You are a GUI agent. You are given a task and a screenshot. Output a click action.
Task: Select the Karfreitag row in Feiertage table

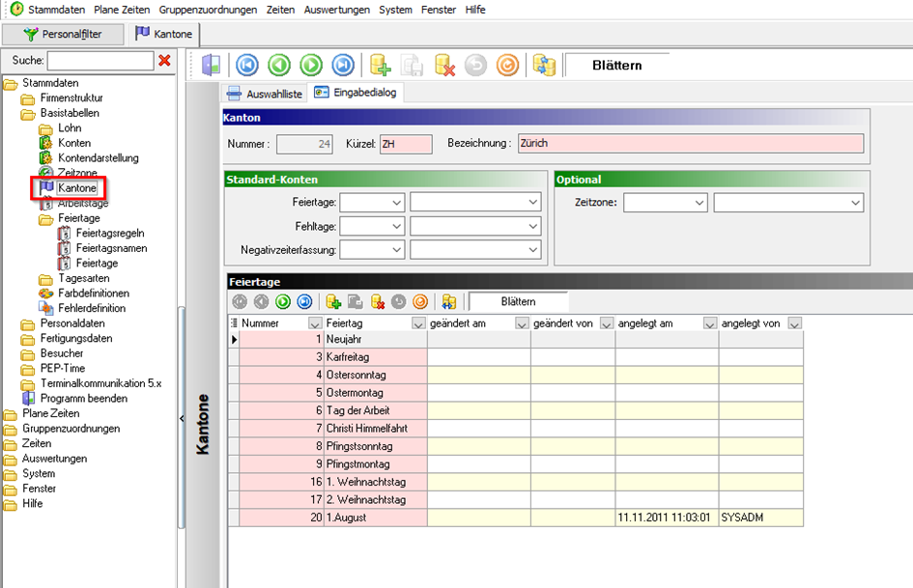[x=516, y=357]
